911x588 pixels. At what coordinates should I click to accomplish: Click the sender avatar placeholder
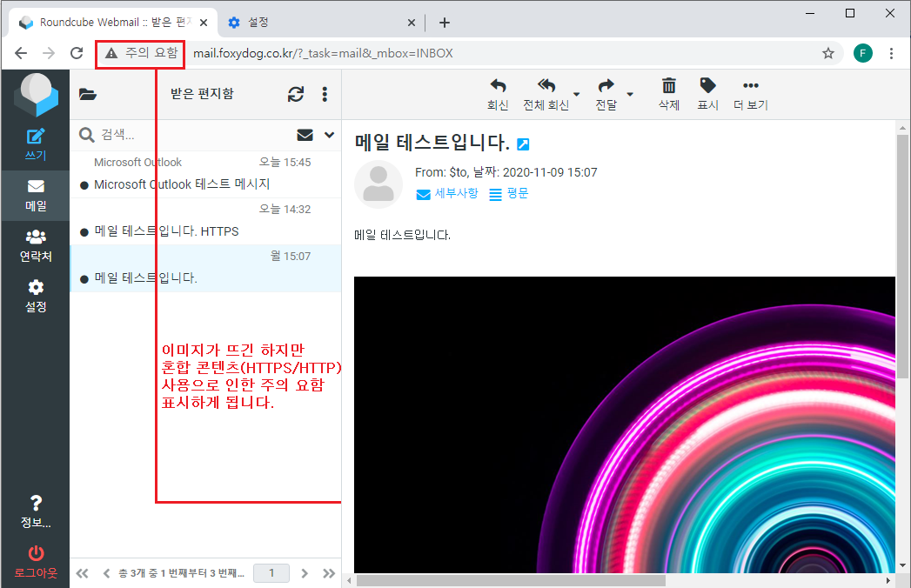(378, 184)
